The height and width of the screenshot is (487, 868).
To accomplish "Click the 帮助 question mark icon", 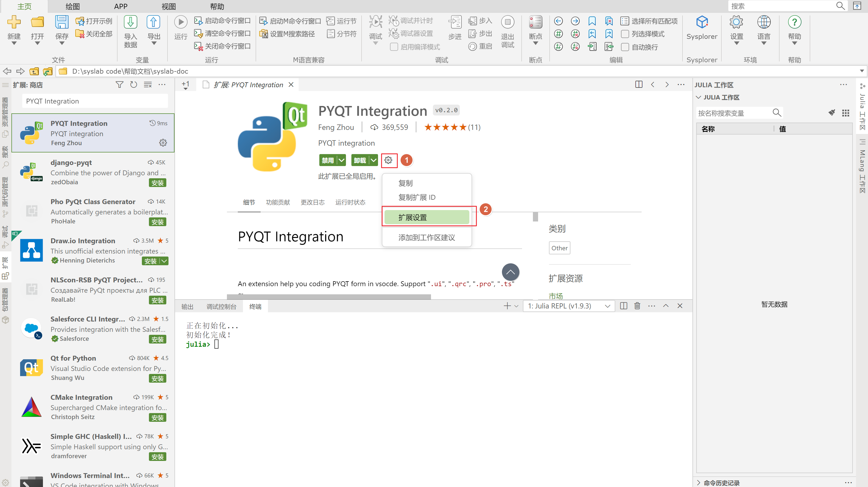I will click(795, 22).
